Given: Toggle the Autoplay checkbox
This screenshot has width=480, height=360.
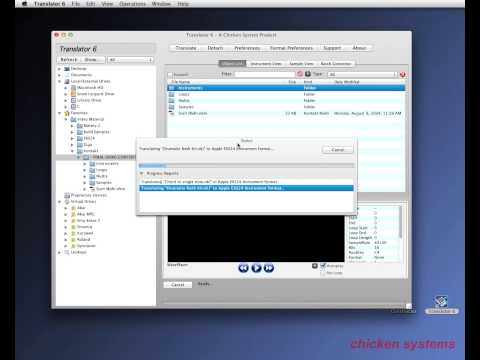Looking at the screenshot, I should point(323,266).
